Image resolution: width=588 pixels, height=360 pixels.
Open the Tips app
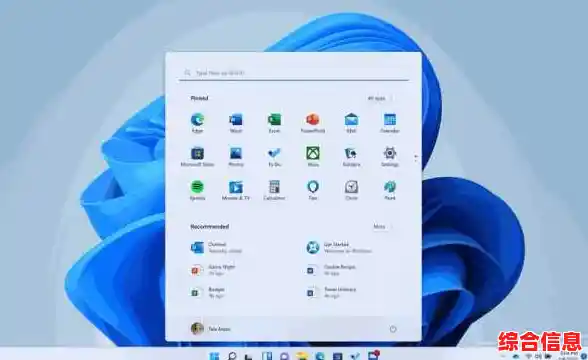click(x=313, y=190)
